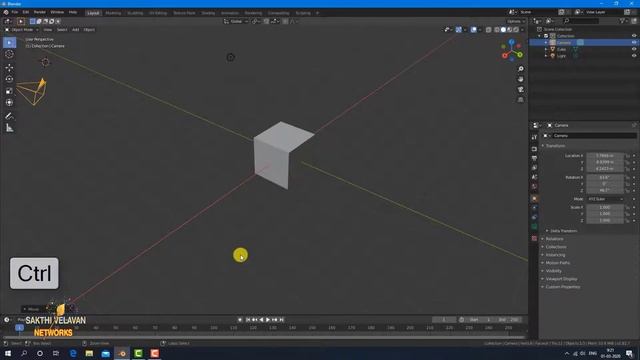Open the Rotation Mode XYZ Euler dropdown
Image resolution: width=640 pixels, height=360 pixels.
click(605, 199)
